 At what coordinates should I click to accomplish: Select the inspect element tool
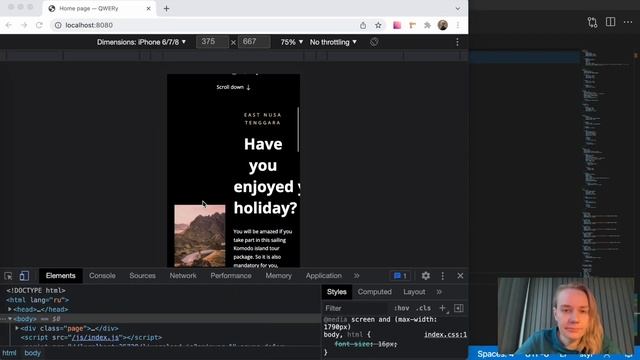[8, 276]
